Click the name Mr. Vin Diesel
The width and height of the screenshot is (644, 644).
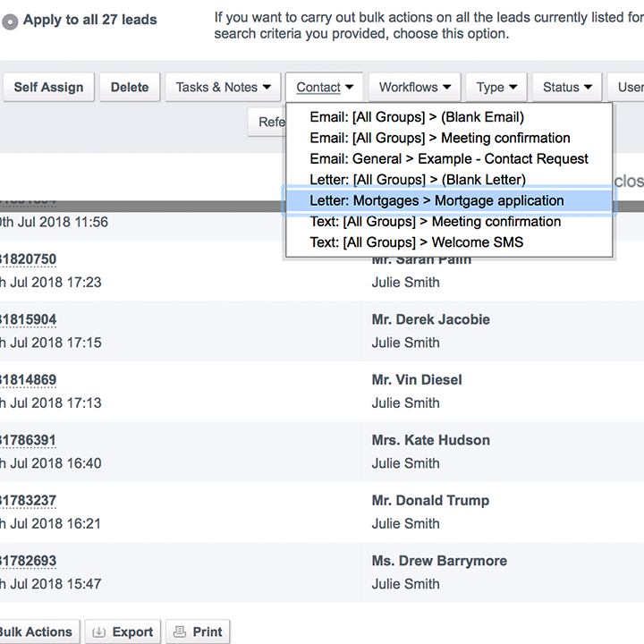(x=417, y=380)
